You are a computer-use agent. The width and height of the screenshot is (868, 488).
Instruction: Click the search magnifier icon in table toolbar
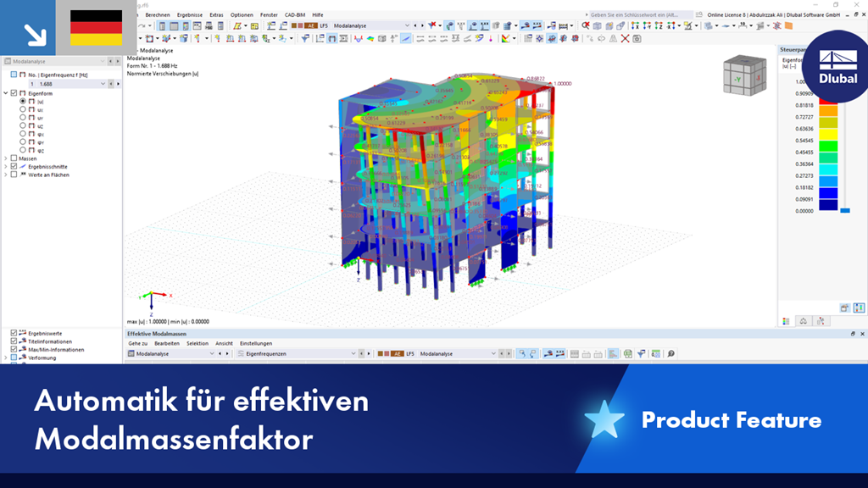click(671, 353)
